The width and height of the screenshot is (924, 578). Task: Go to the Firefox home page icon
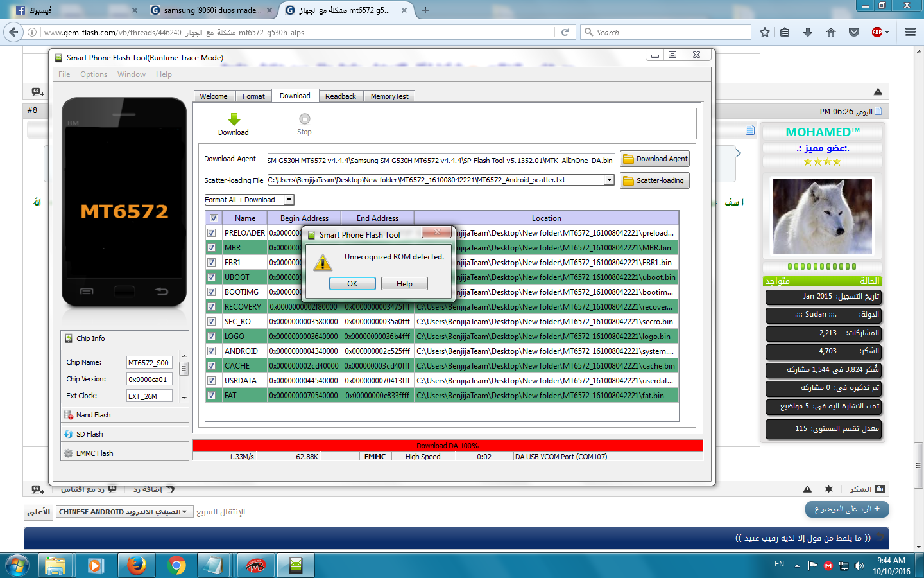pyautogui.click(x=831, y=32)
